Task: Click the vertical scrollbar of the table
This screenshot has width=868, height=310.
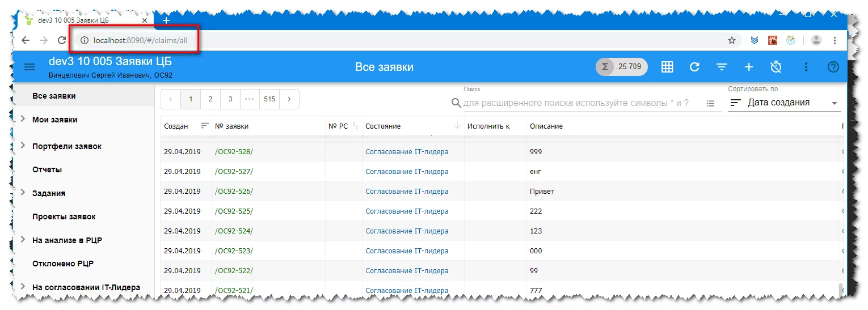Action: point(841,290)
